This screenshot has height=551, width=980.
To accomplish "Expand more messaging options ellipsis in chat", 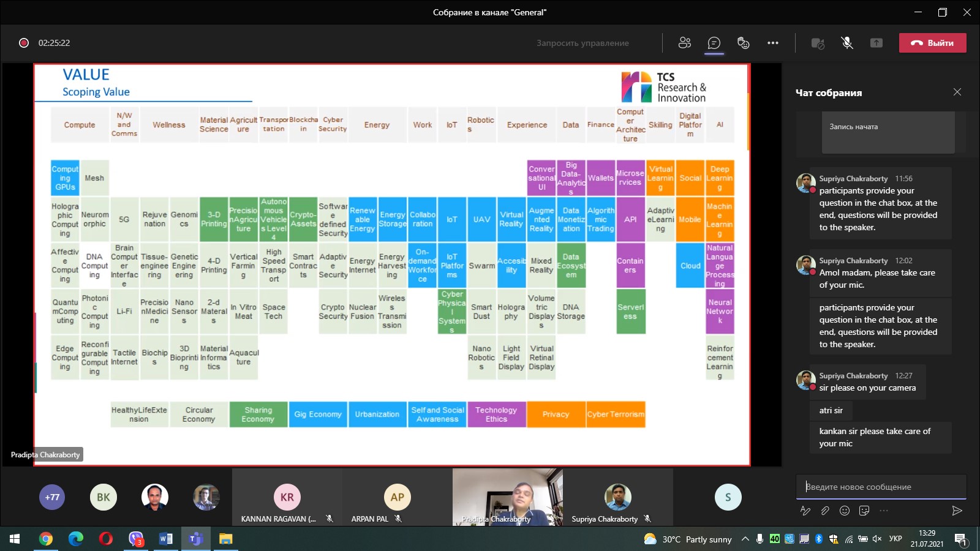I will point(884,511).
